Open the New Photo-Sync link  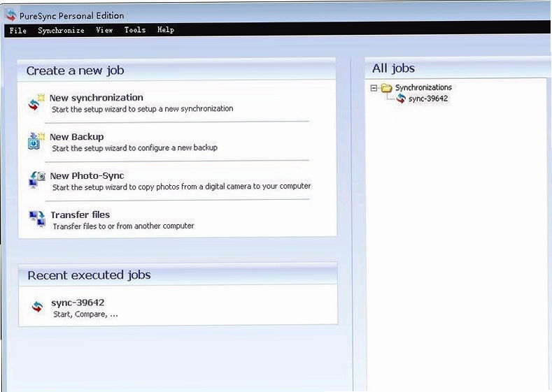tap(87, 175)
